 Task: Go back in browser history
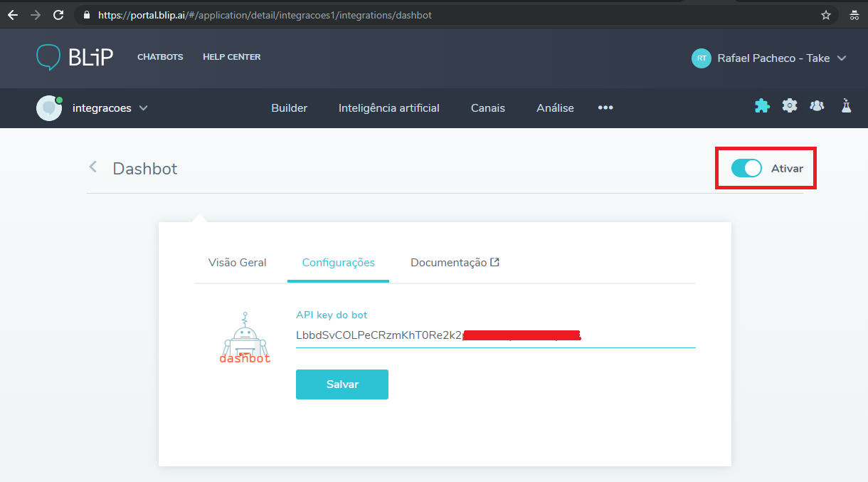(13, 14)
